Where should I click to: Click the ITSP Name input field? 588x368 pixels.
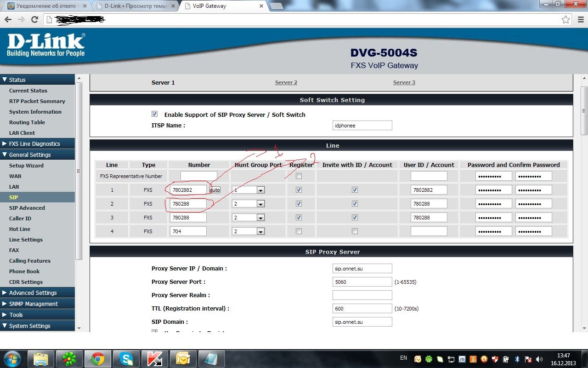[362, 126]
